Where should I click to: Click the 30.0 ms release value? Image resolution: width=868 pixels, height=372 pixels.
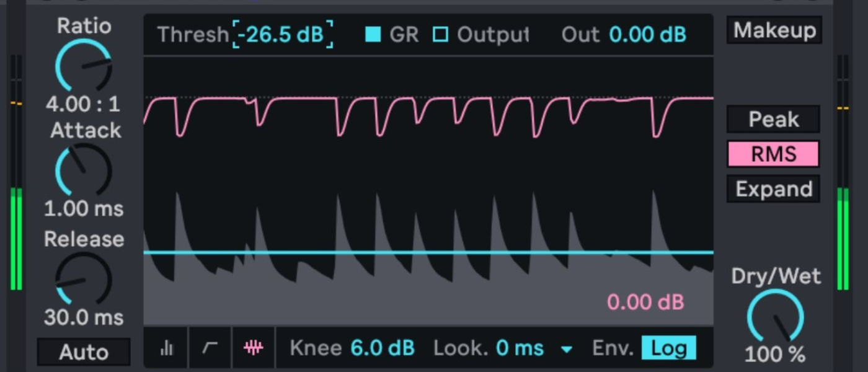[84, 318]
